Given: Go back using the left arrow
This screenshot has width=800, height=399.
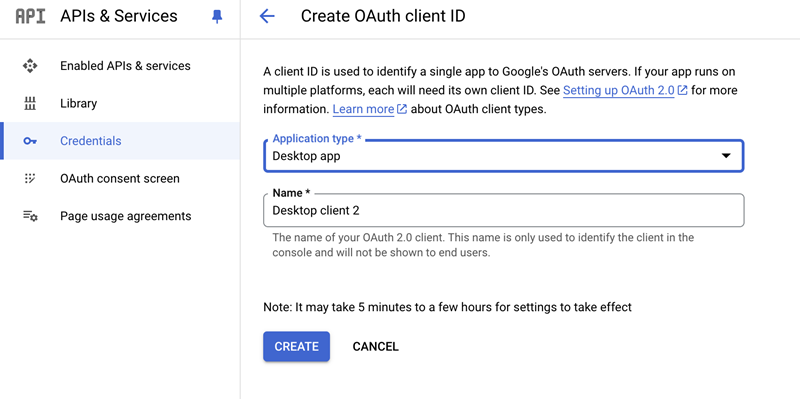Looking at the screenshot, I should (267, 16).
